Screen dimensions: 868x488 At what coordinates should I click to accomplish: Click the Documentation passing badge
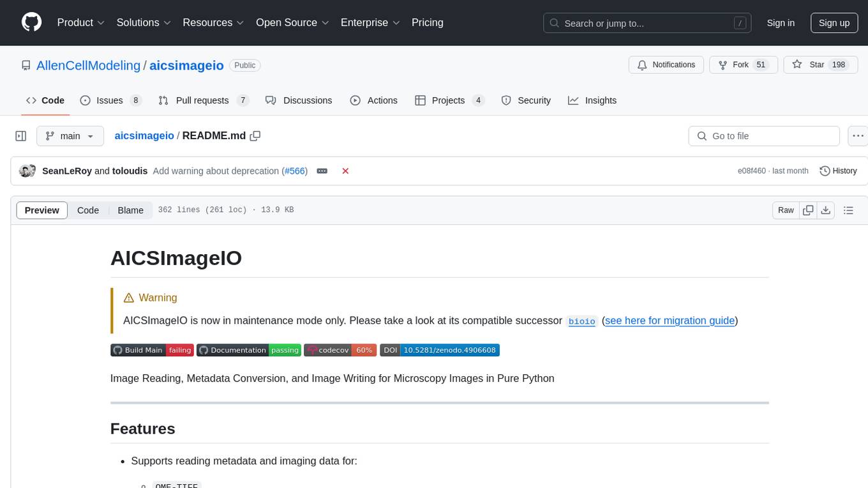(x=249, y=350)
